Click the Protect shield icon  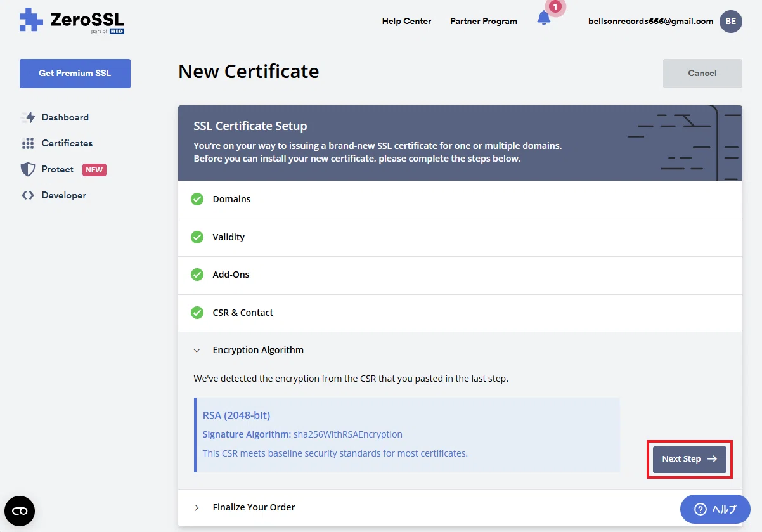pos(28,169)
